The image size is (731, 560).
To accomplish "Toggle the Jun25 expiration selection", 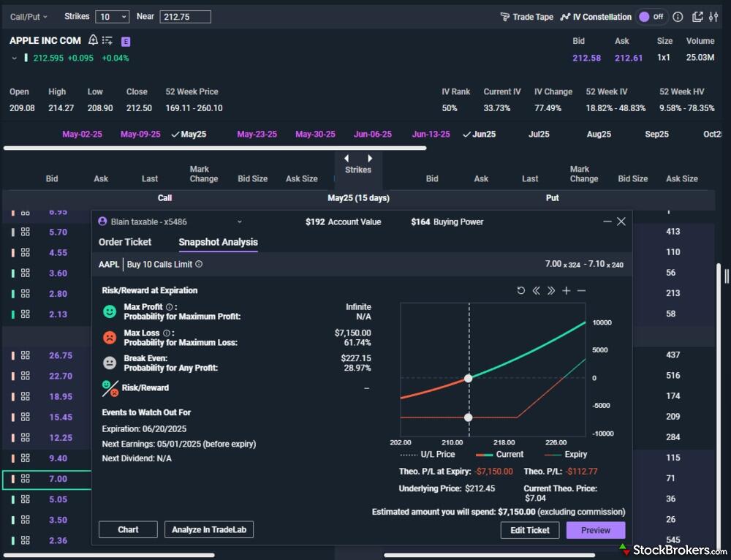I will click(x=479, y=135).
